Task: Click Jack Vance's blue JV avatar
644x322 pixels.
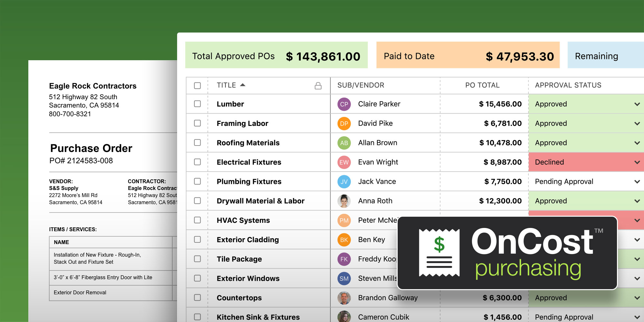Action: tap(344, 182)
